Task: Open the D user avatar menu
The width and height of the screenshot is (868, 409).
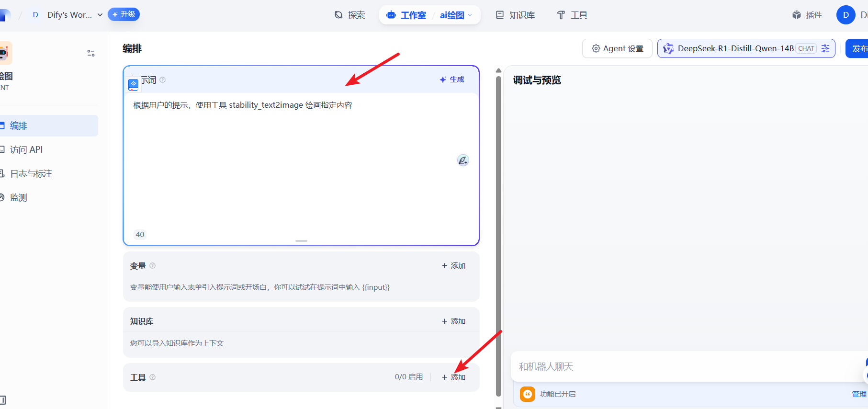Action: click(845, 15)
